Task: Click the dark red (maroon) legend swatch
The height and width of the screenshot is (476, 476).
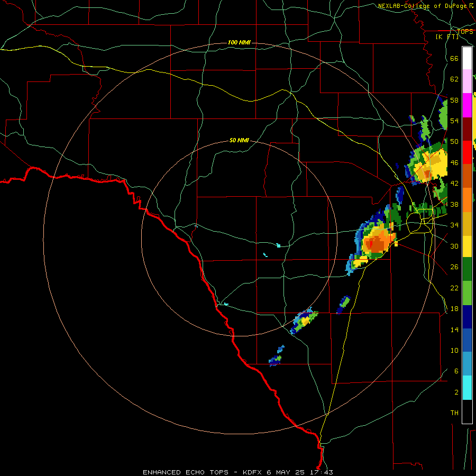Action: 467,129
